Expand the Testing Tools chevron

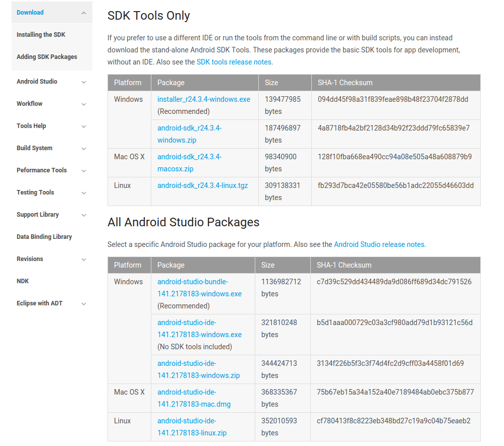pos(84,193)
